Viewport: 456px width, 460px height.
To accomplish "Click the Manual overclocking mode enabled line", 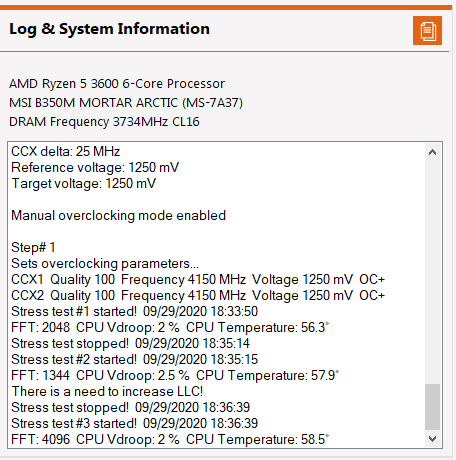I will (119, 216).
